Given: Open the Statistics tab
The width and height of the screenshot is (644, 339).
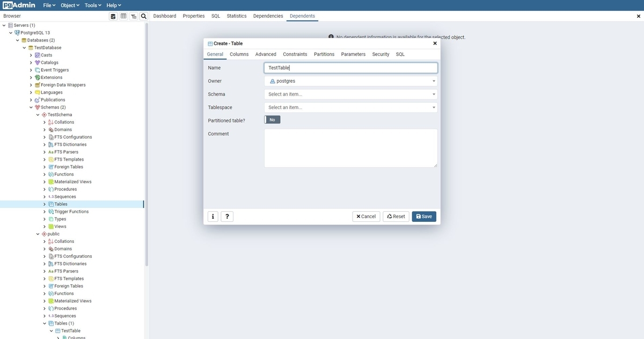Looking at the screenshot, I should (x=237, y=16).
